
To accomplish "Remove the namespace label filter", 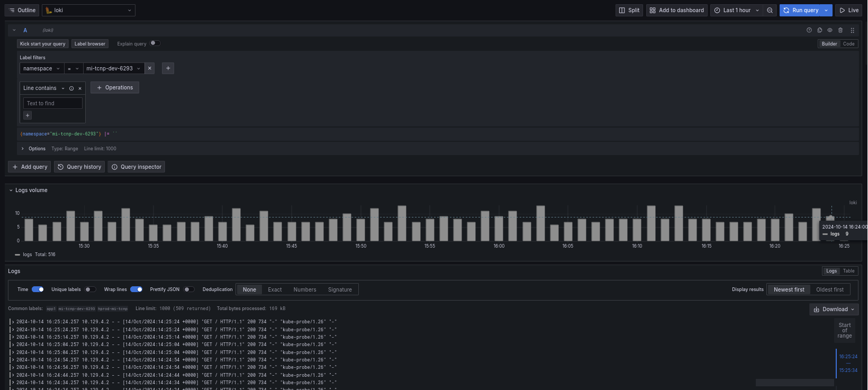I will (150, 68).
